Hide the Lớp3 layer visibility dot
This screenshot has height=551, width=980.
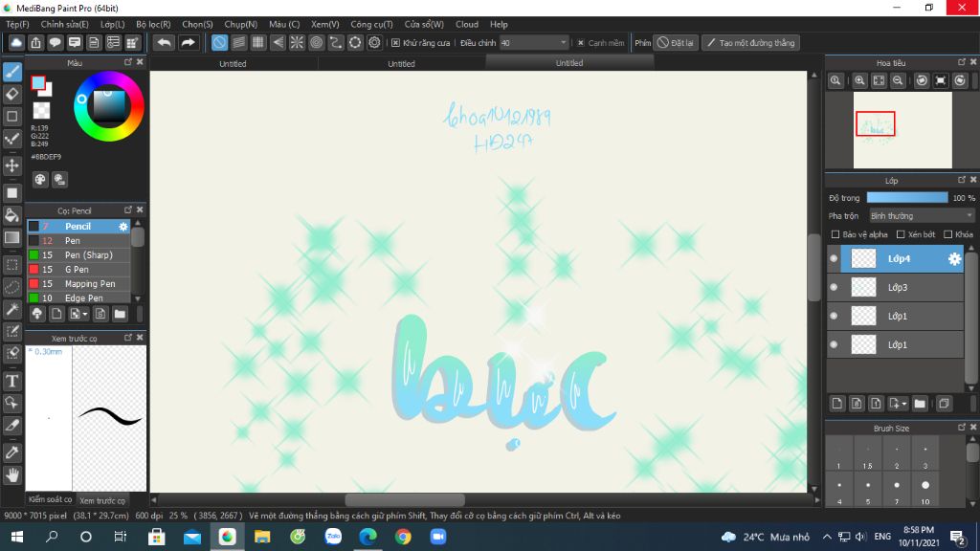pyautogui.click(x=834, y=287)
